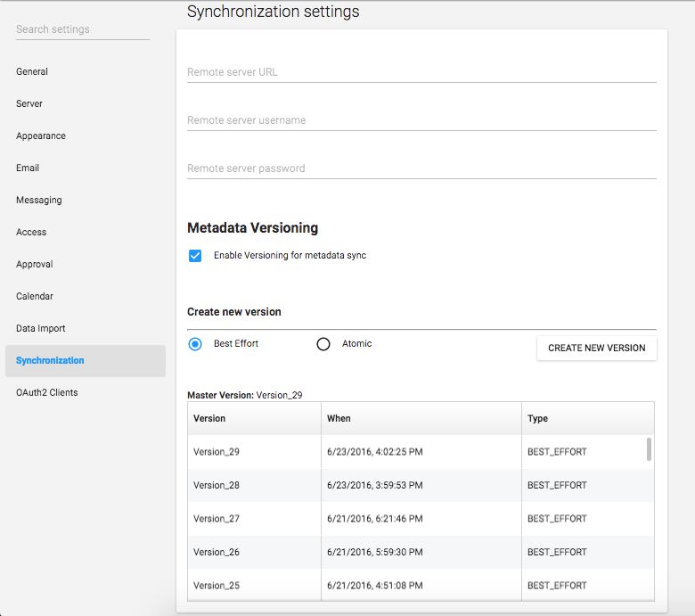This screenshot has width=695, height=616.
Task: Click the Search settings field
Action: (x=82, y=29)
